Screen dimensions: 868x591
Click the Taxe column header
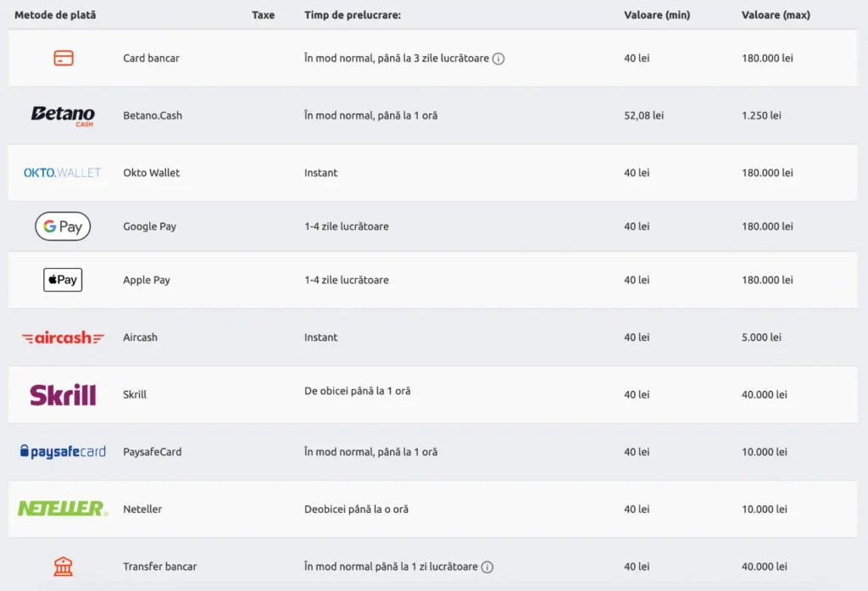(x=264, y=14)
